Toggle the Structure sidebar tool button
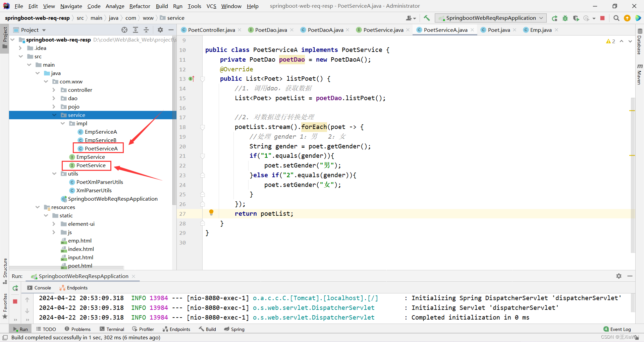Viewport: 644px width, 342px height. [5, 271]
